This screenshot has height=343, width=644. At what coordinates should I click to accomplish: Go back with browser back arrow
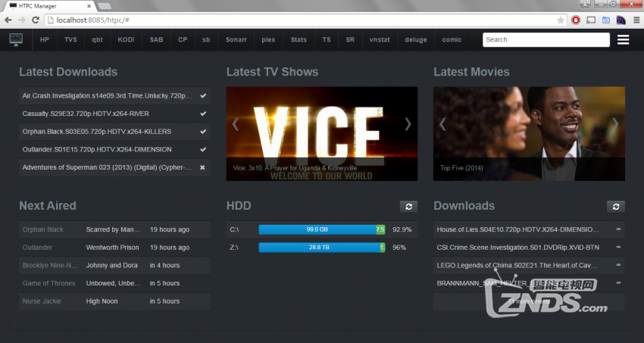pos(8,20)
